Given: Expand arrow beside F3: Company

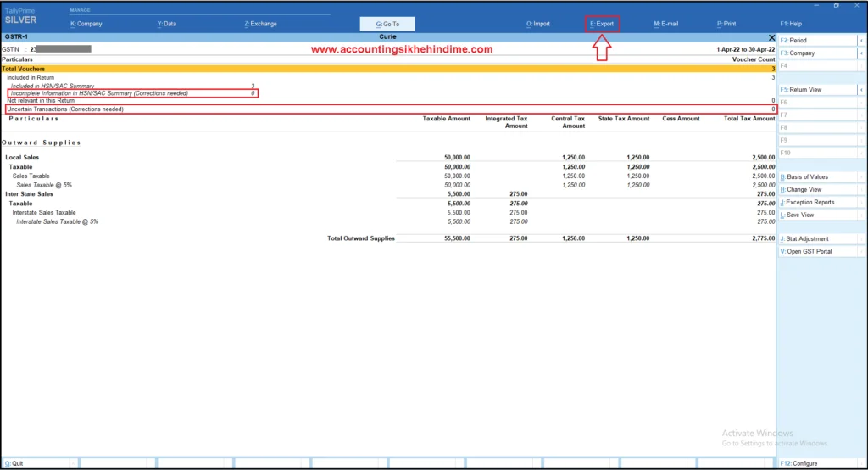Looking at the screenshot, I should click(861, 53).
